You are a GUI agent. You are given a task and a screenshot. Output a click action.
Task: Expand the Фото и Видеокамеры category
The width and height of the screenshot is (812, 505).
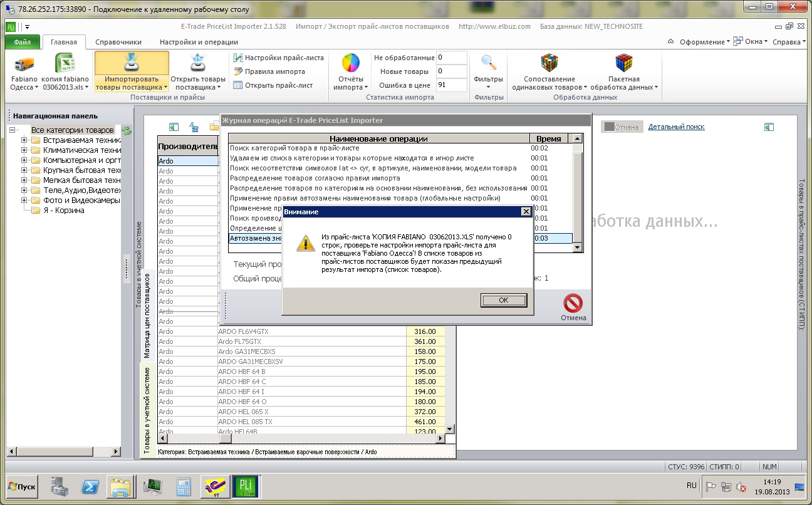point(24,200)
